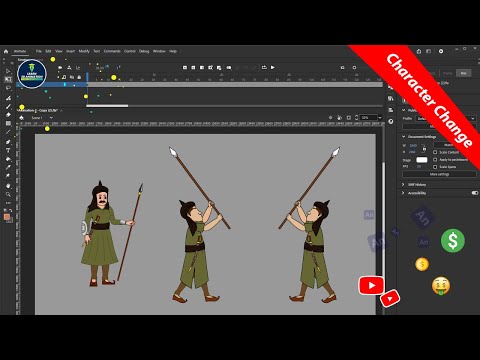Enable the Apply to pasteboard checkbox

pyautogui.click(x=435, y=160)
